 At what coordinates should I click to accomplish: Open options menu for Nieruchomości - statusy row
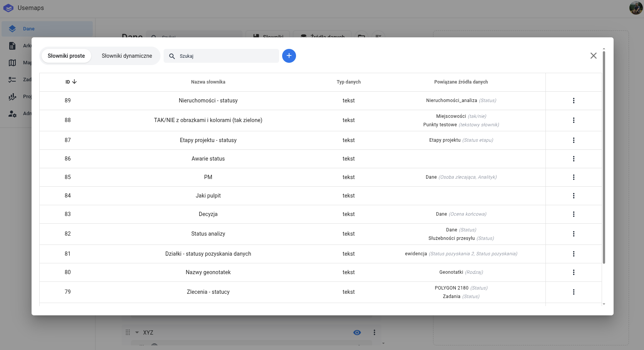coord(573,100)
